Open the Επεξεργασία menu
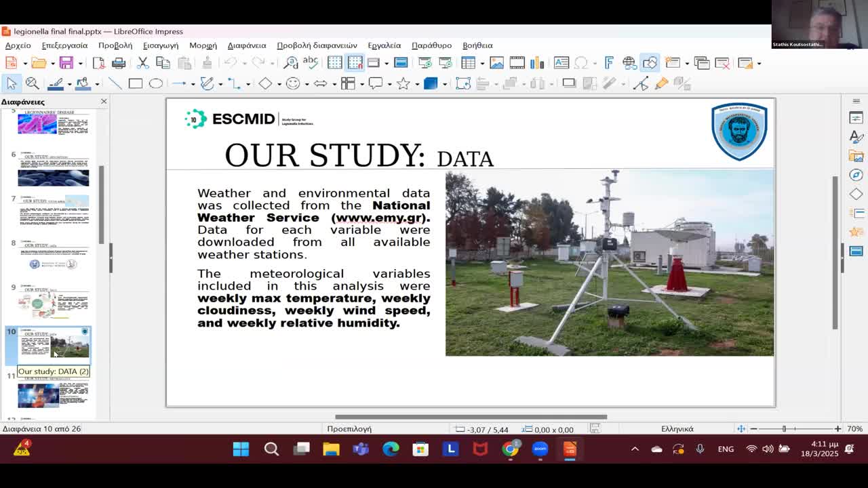The width and height of the screenshot is (868, 488). click(64, 45)
